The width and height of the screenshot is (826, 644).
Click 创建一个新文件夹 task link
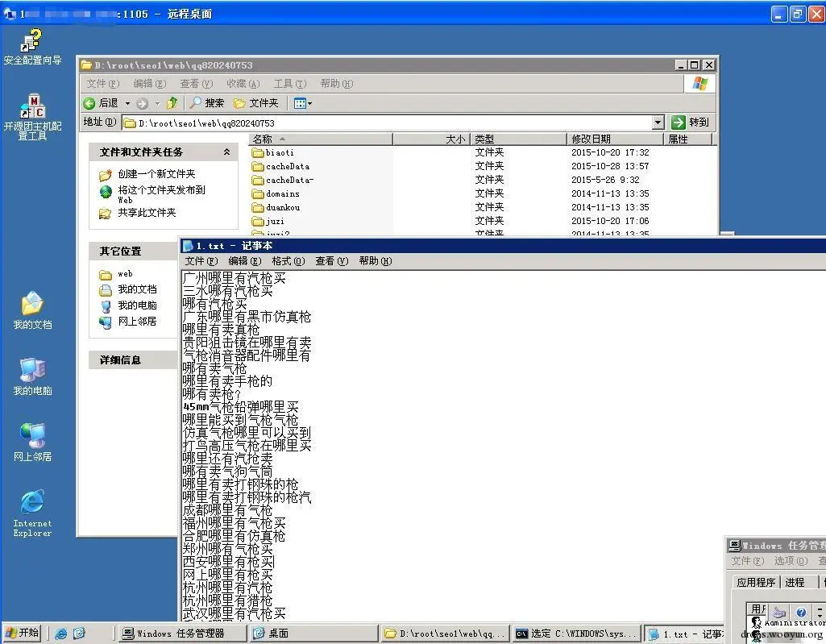click(156, 174)
